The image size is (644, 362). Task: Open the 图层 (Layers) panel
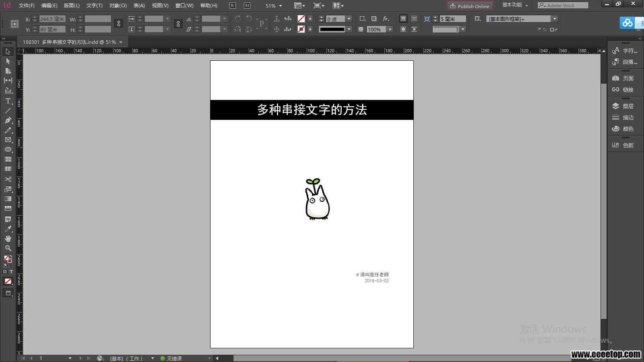(623, 106)
